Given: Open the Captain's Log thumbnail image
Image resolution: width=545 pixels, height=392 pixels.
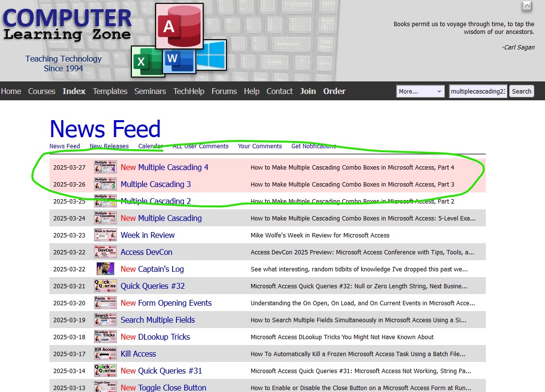Looking at the screenshot, I should point(105,269).
